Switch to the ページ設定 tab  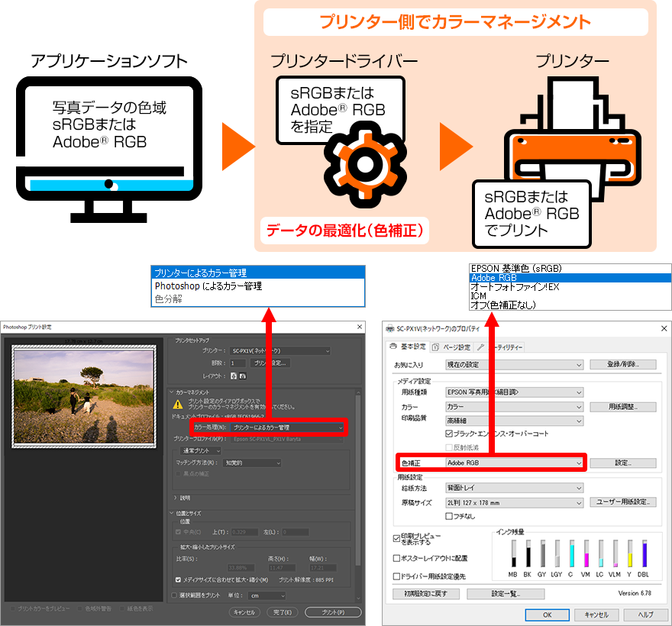(x=454, y=347)
